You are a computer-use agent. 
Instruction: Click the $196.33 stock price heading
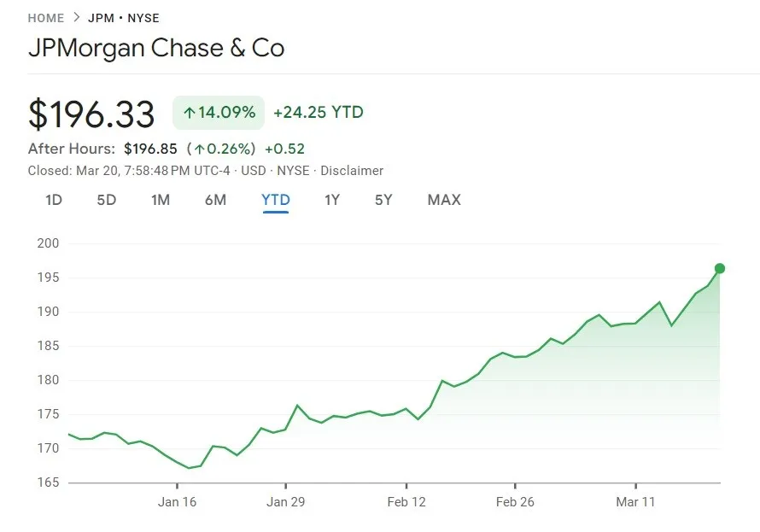[91, 112]
